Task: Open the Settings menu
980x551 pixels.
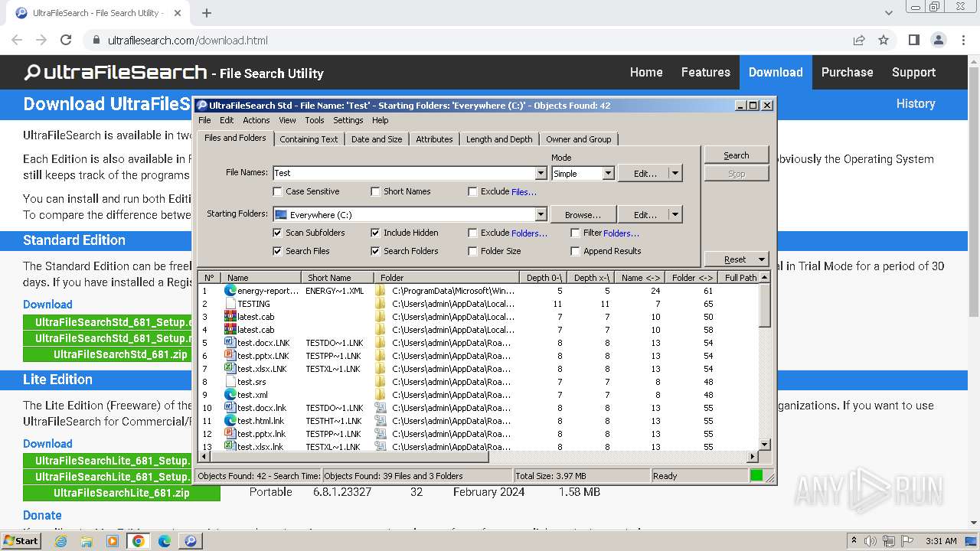Action: (348, 120)
